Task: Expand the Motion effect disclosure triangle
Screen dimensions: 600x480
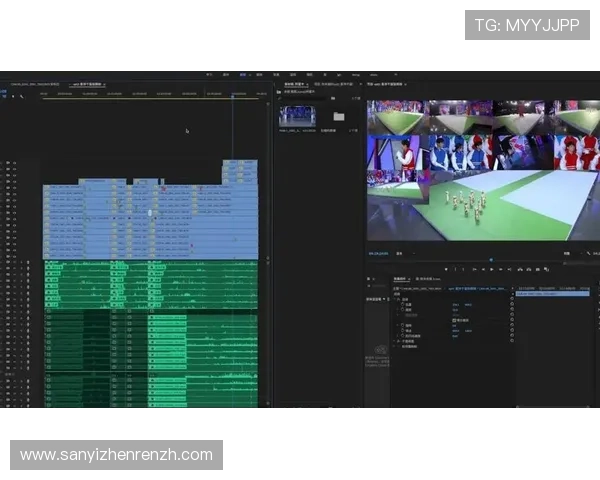Action: [396, 297]
